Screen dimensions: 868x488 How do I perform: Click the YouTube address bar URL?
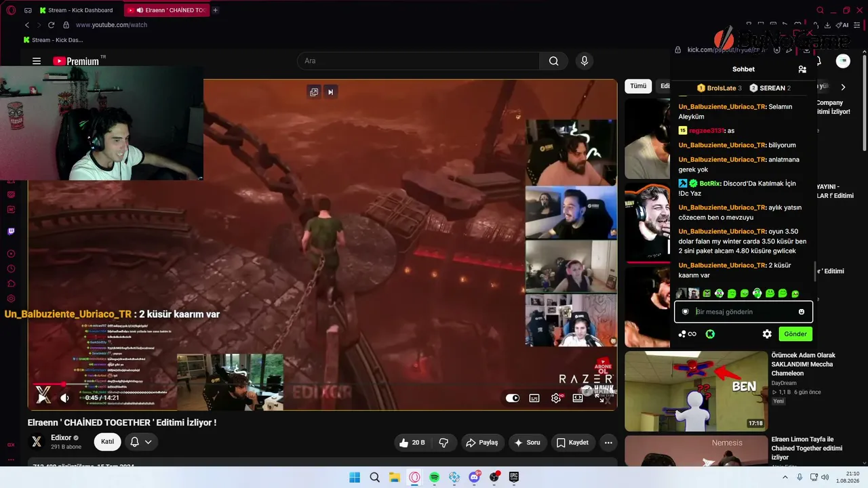(x=111, y=25)
